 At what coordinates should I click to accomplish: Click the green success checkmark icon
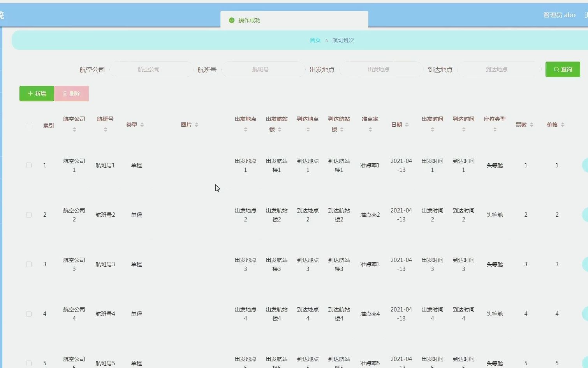tap(232, 20)
